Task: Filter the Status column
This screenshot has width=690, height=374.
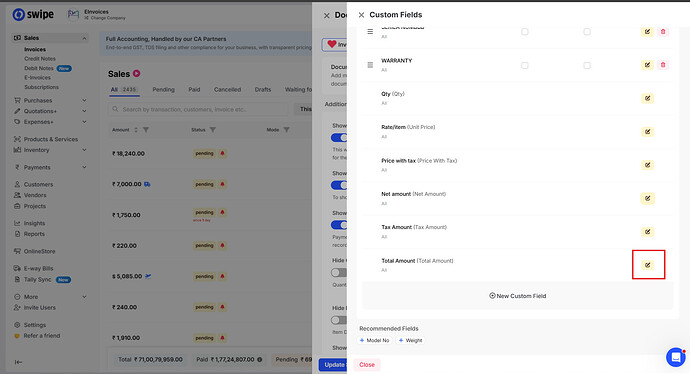Action: tap(213, 130)
